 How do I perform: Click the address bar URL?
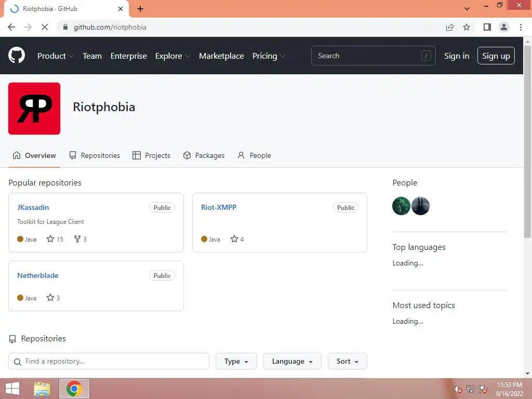point(110,27)
